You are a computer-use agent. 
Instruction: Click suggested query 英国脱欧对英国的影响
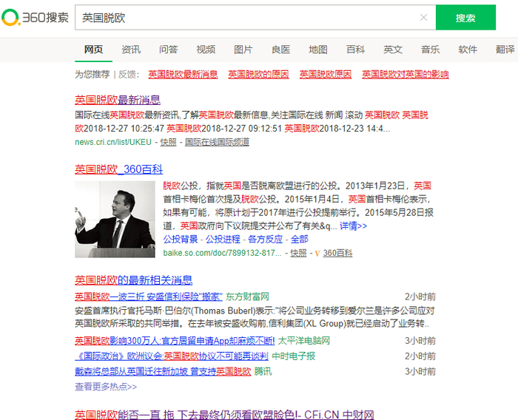click(x=406, y=74)
